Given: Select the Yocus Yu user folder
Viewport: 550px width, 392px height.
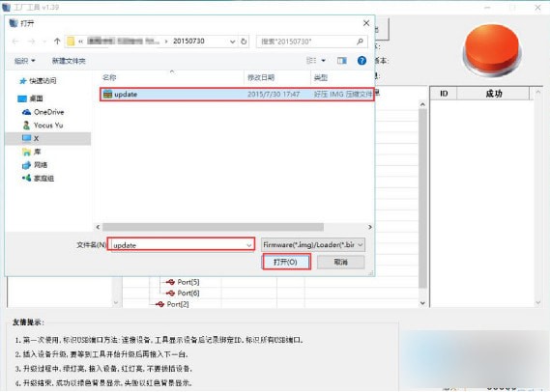Looking at the screenshot, I should click(43, 126).
